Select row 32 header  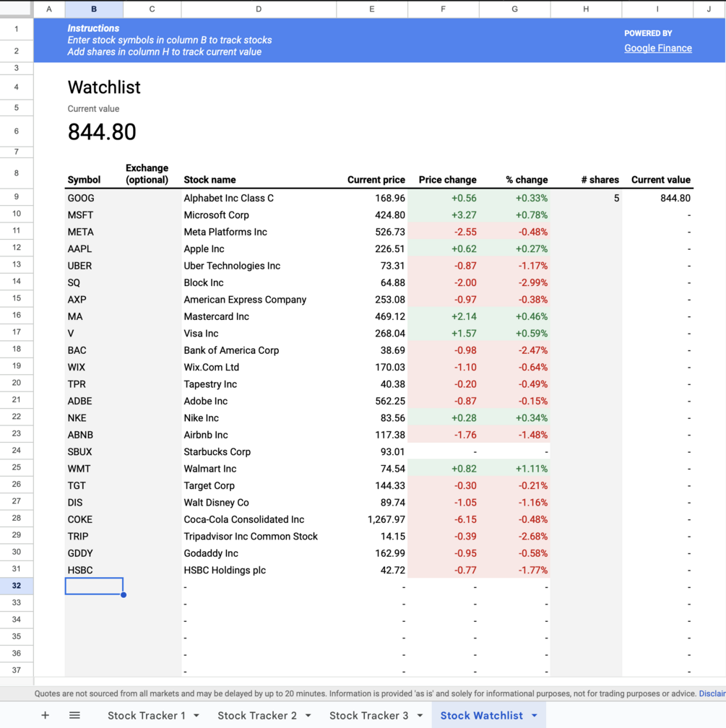coord(17,586)
